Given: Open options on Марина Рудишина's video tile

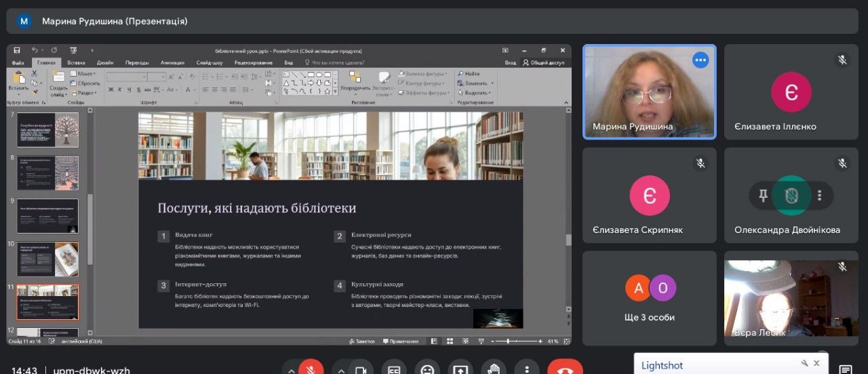Looking at the screenshot, I should [x=700, y=60].
